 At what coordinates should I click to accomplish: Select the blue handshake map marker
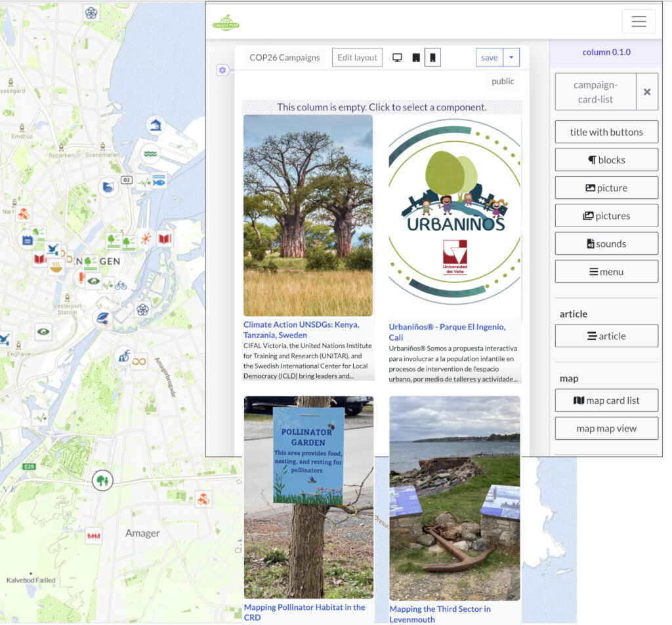point(108,187)
